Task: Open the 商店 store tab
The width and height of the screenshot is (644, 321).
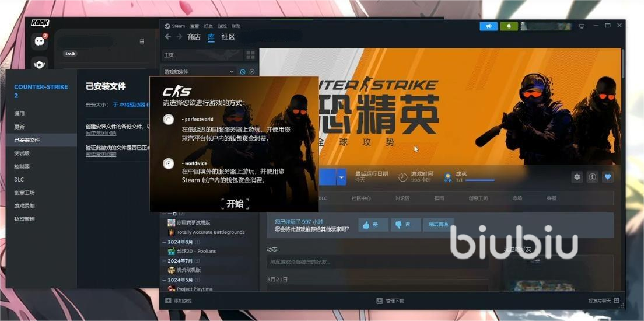Action: tap(194, 37)
